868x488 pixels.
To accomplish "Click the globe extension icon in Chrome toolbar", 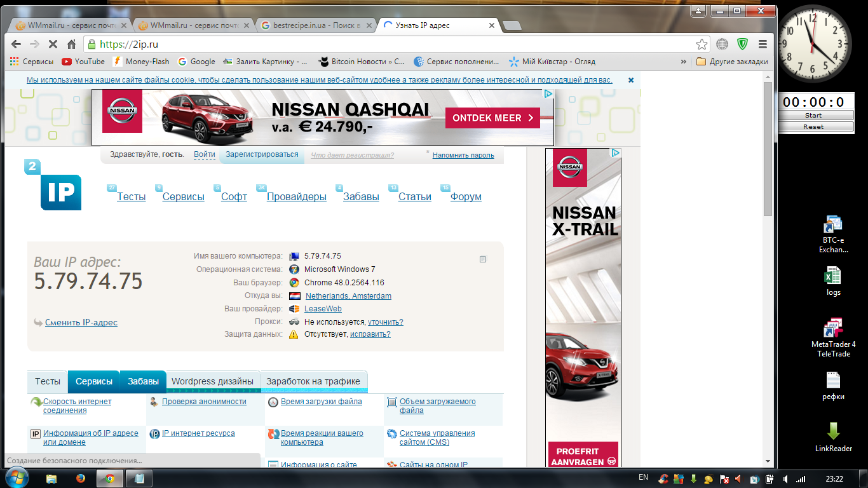I will click(722, 44).
